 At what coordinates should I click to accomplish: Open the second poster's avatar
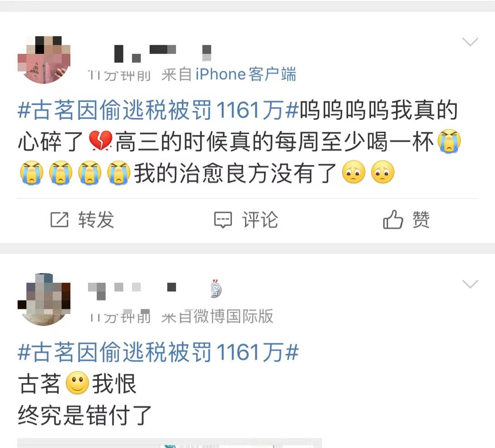click(44, 299)
